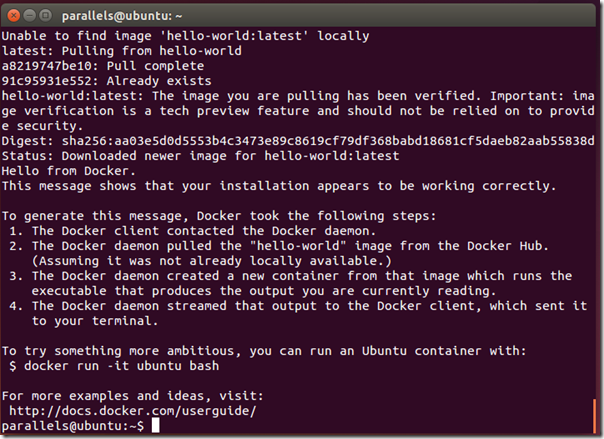
Task: Click the 'Hello from Docker.' line
Action: point(69,171)
